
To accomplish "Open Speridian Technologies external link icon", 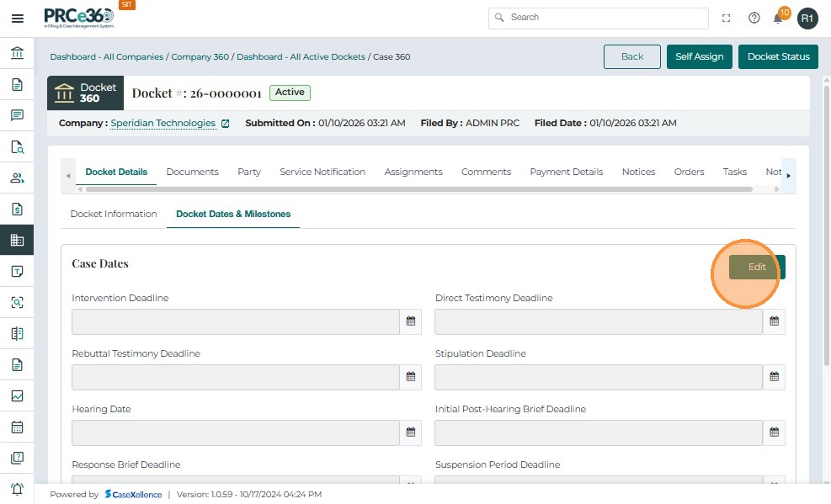I will (226, 124).
